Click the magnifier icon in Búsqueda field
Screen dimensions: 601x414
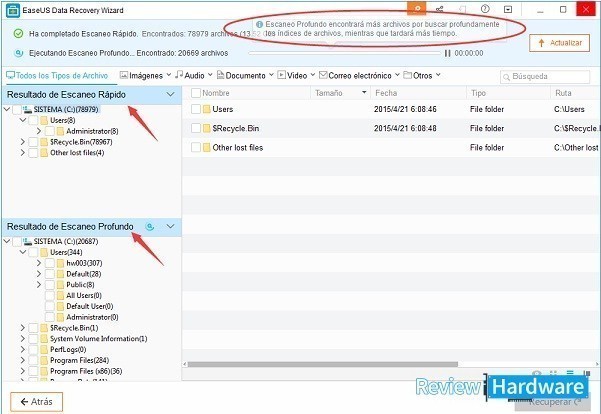tap(506, 77)
